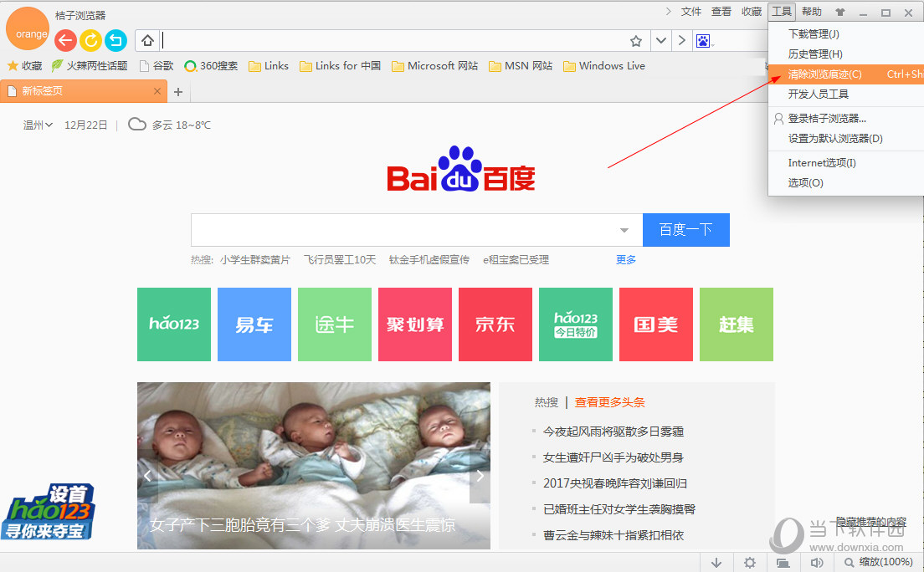This screenshot has width=924, height=572.
Task: Toggle the boss-key screen icon in bottom bar
Action: click(x=783, y=562)
